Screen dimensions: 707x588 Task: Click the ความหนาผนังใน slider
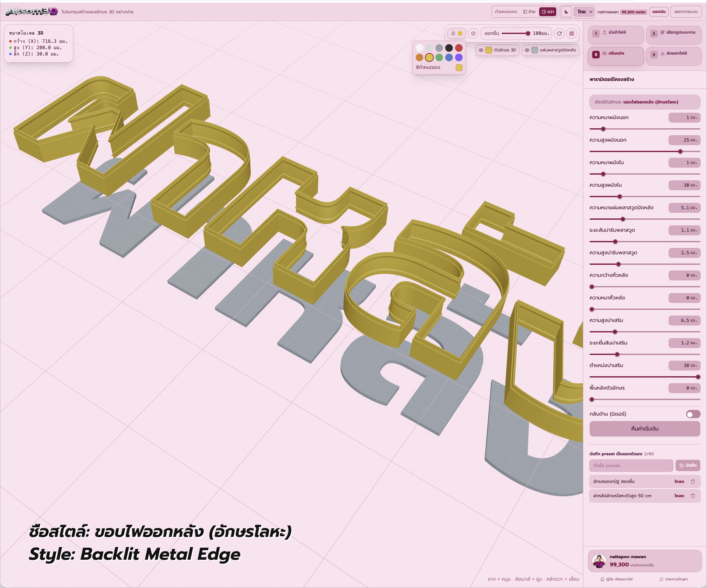click(x=645, y=174)
